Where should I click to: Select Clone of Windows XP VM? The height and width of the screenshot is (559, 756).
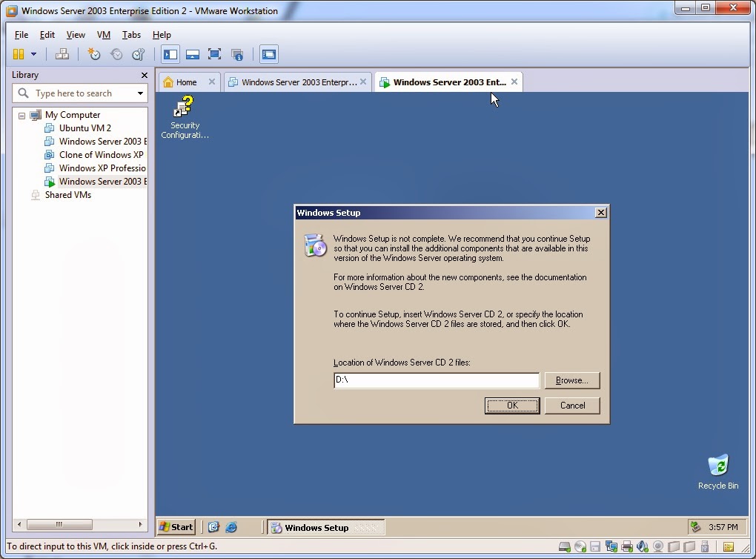tap(102, 155)
